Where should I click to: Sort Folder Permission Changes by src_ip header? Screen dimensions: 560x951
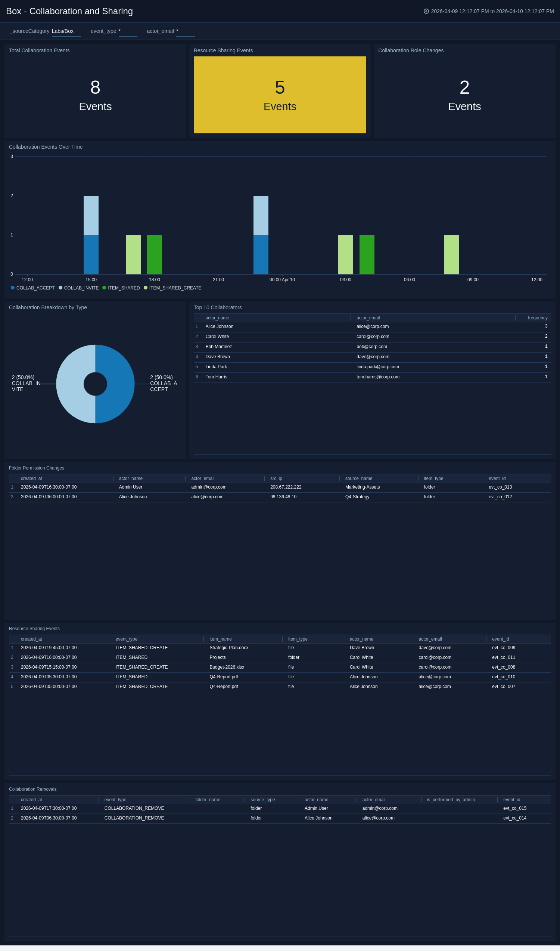click(x=276, y=478)
